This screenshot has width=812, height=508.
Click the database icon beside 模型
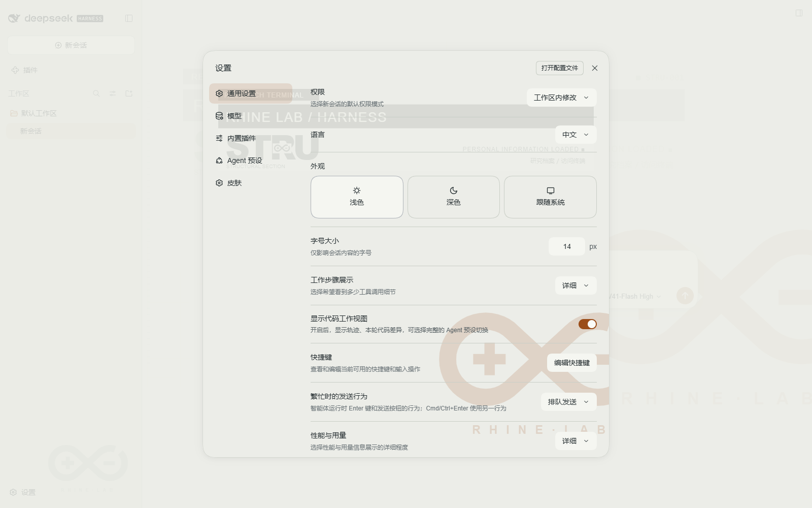coord(219,116)
